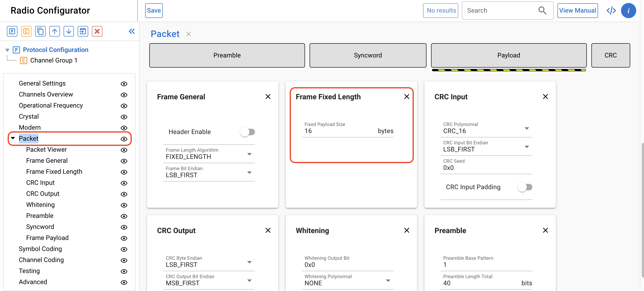Open the code view icon

pyautogui.click(x=611, y=11)
